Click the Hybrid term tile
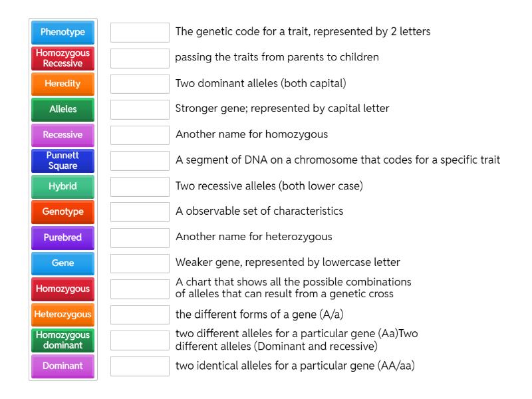Screen dimensions: 532x399 click(63, 186)
